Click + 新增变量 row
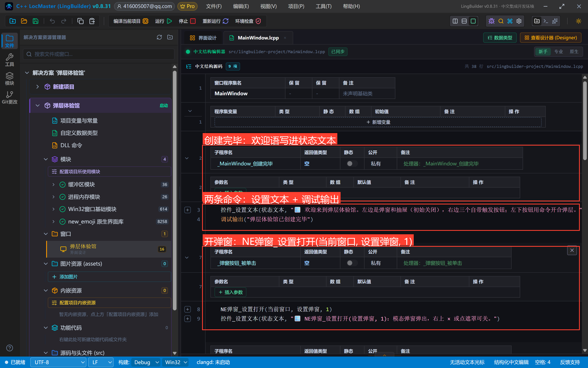 (x=378, y=122)
